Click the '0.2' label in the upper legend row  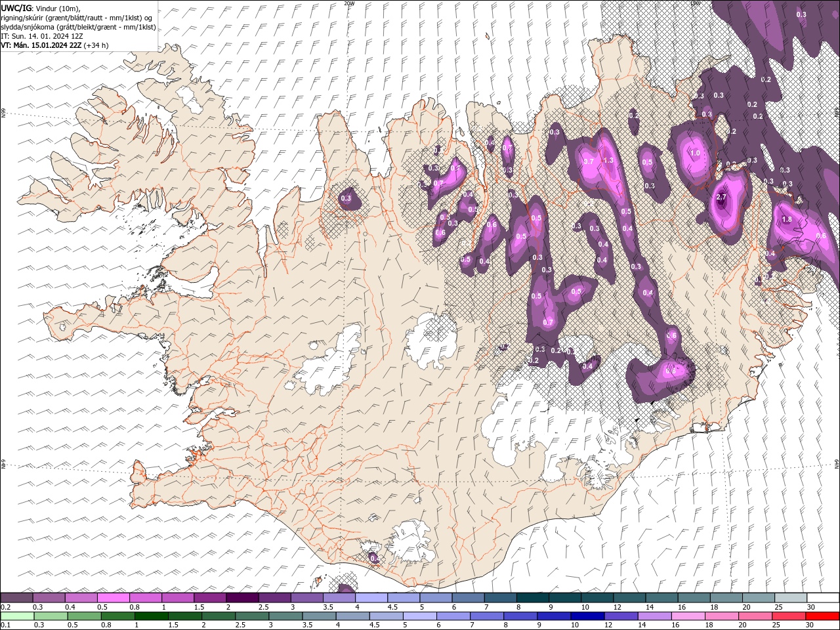(x=5, y=607)
